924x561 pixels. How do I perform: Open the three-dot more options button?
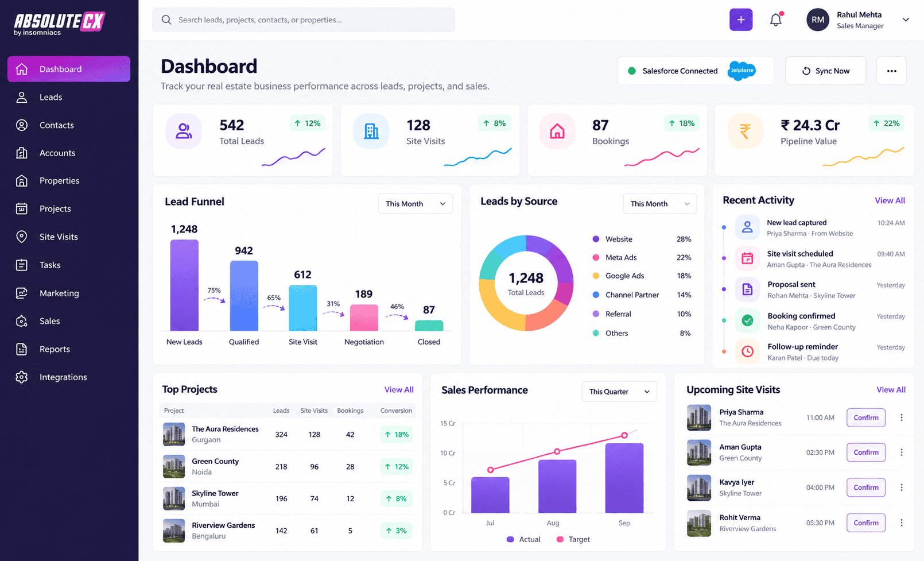[891, 71]
